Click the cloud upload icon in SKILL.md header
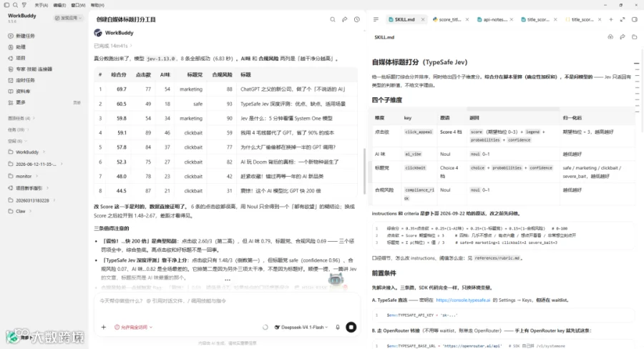Image resolution: width=644 pixels, height=349 pixels. (x=611, y=37)
